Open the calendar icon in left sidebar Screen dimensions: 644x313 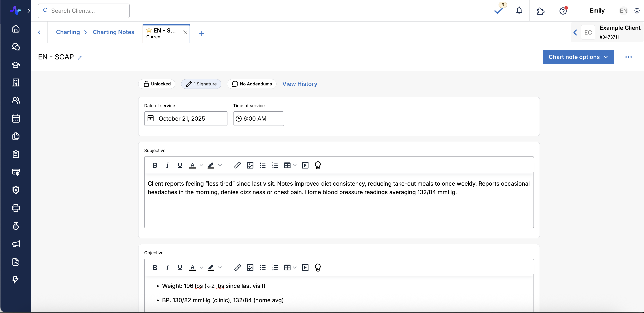tap(16, 118)
